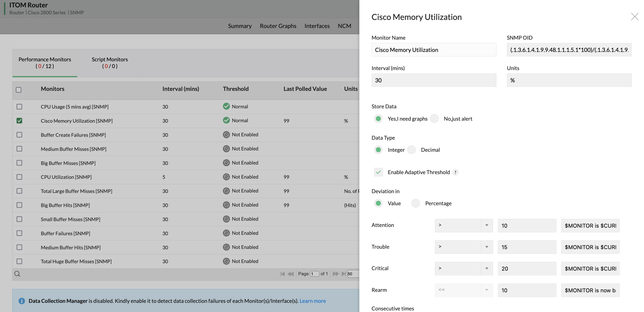Click the info icon in Data Collection Manager banner
Viewport: 644px width, 312px height.
click(21, 301)
